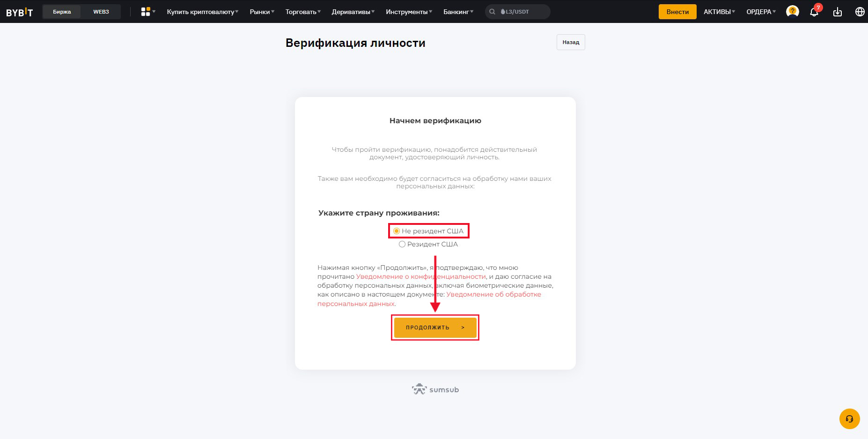
Task: Expand the "АКТИВЫ" dropdown
Action: pos(719,12)
